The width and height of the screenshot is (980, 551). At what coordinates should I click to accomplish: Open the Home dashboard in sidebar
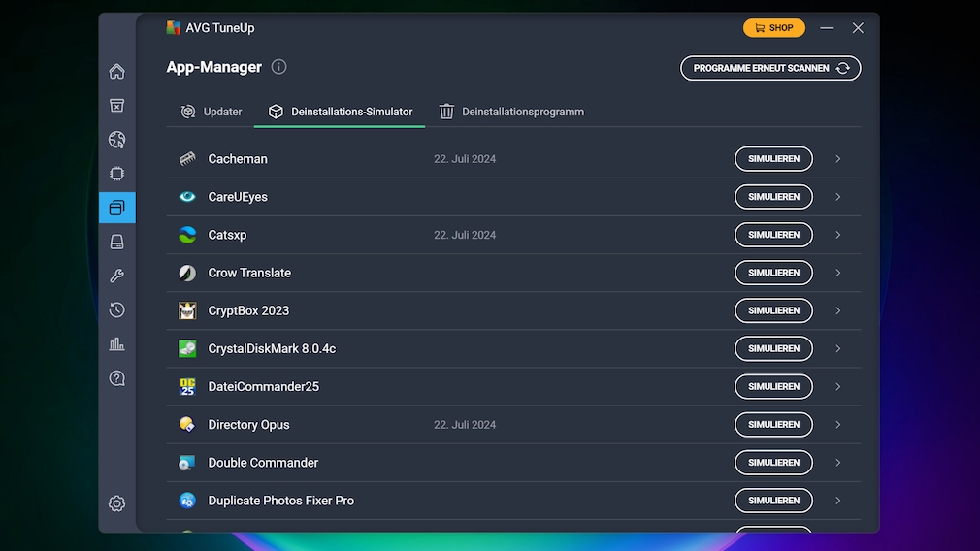116,72
